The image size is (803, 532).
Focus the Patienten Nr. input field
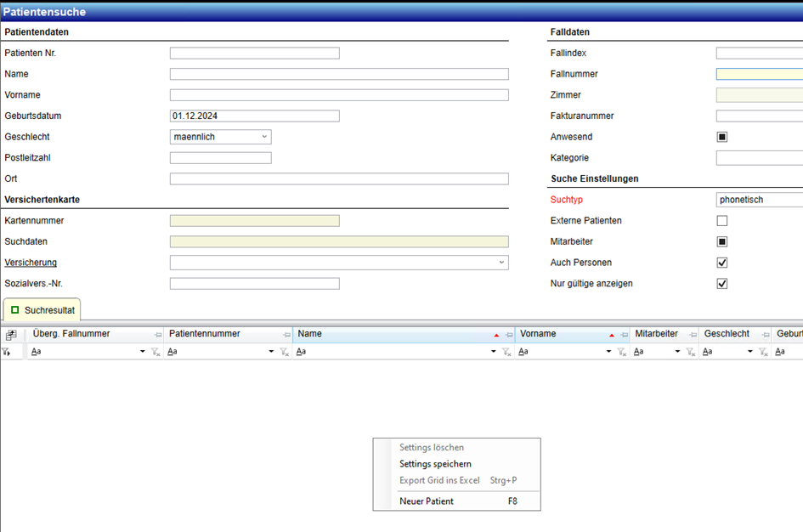click(255, 53)
